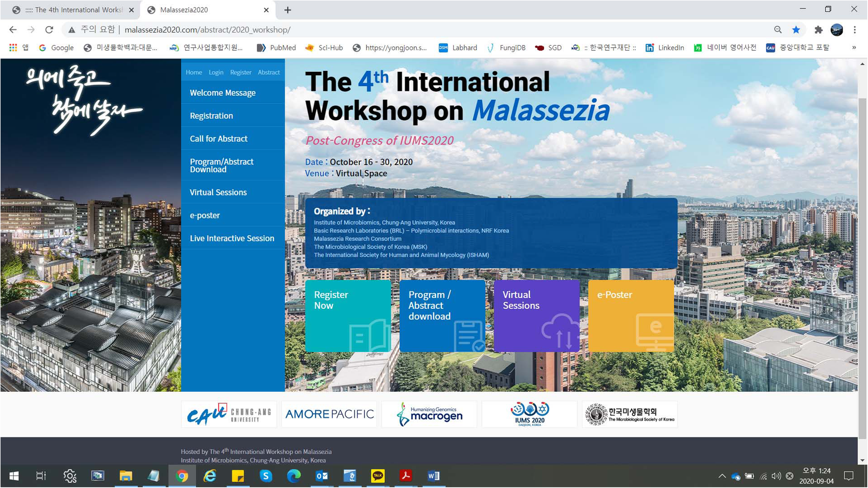Open the Sci-Hub bookmark
The width and height of the screenshot is (868, 488).
pyautogui.click(x=324, y=48)
